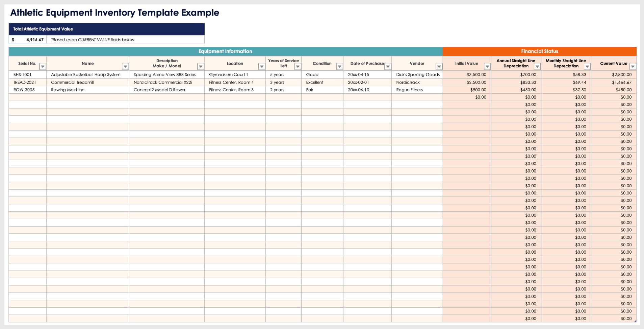Expand the Date of Purchase filter arrow
This screenshot has width=644, height=329.
388,67
